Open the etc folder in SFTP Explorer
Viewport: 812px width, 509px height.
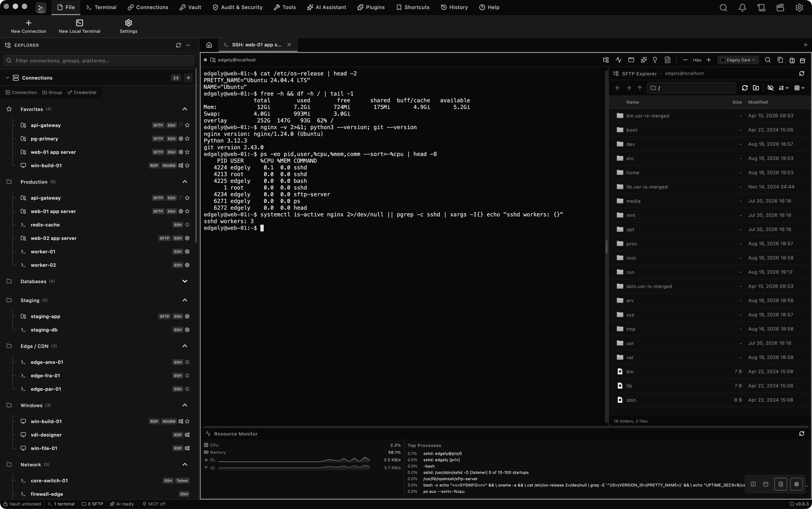(x=710, y=158)
